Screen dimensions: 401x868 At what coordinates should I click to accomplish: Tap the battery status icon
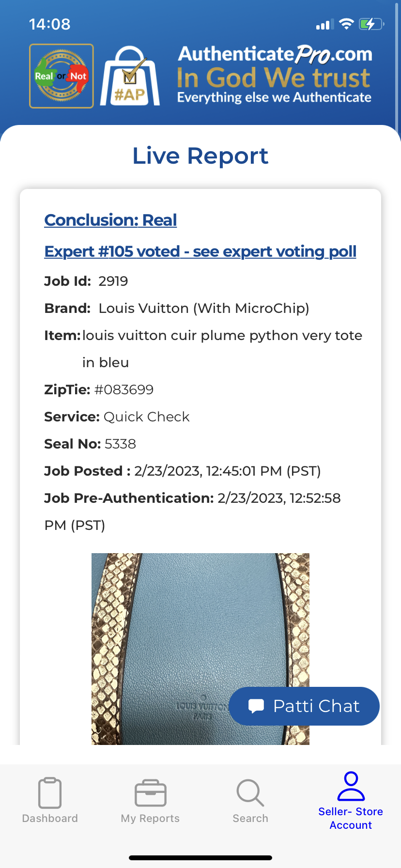[x=371, y=24]
